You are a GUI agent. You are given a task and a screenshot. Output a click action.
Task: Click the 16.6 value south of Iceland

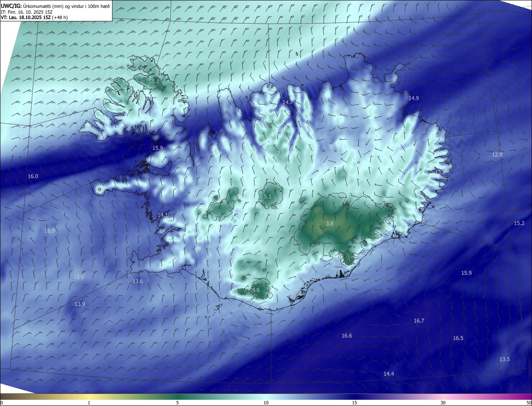tap(347, 335)
